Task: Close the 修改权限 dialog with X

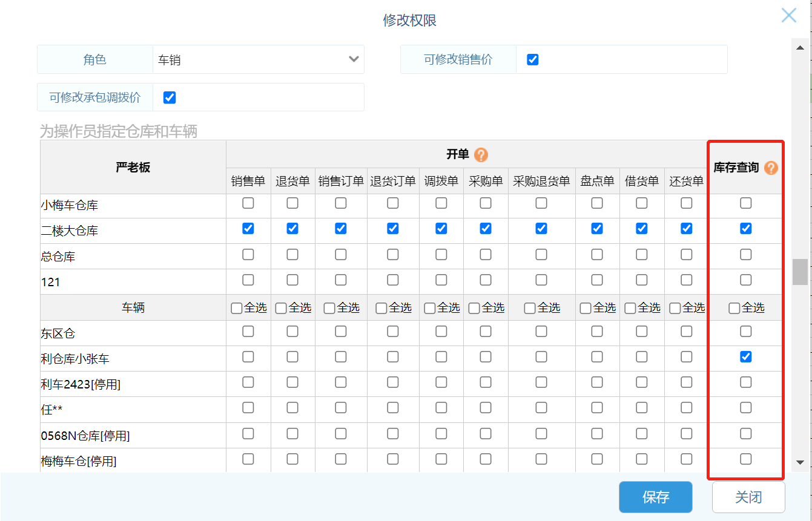Action: tap(788, 15)
